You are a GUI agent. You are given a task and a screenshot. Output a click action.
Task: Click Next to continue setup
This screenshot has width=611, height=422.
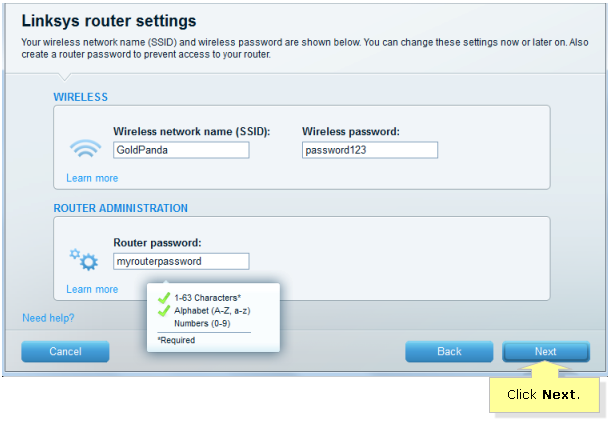pos(546,351)
